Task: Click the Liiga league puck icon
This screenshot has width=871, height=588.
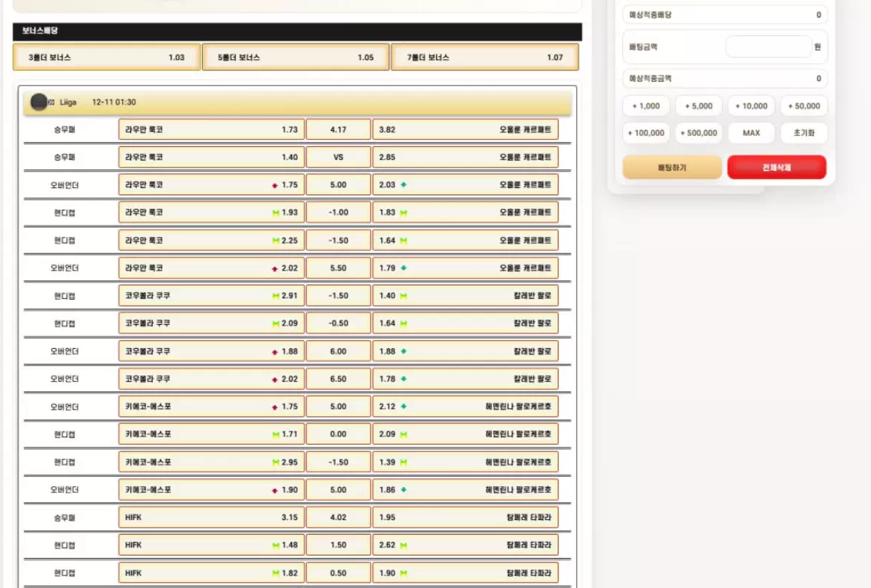Action: point(39,102)
